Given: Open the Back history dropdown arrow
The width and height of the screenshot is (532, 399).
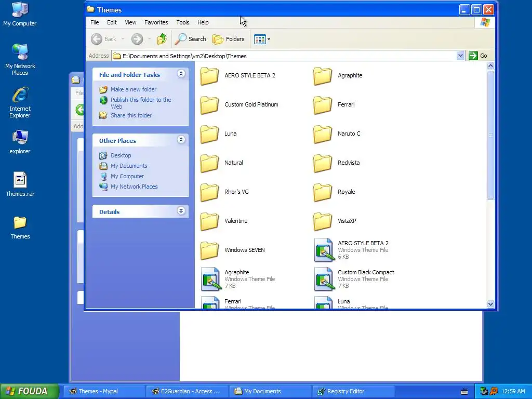Looking at the screenshot, I should click(x=123, y=39).
